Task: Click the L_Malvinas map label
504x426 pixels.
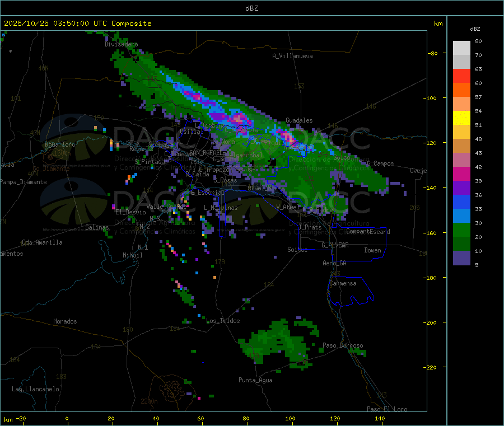Action: tap(221, 208)
